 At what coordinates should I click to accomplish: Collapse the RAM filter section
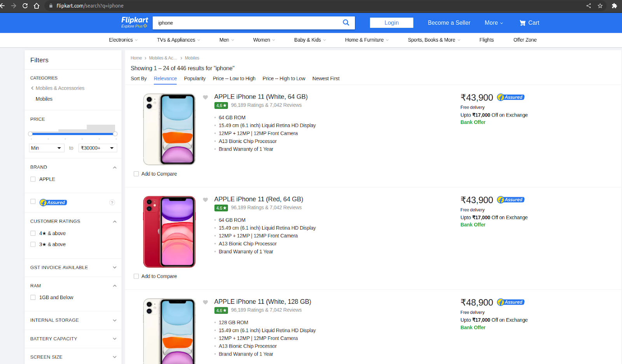click(115, 286)
